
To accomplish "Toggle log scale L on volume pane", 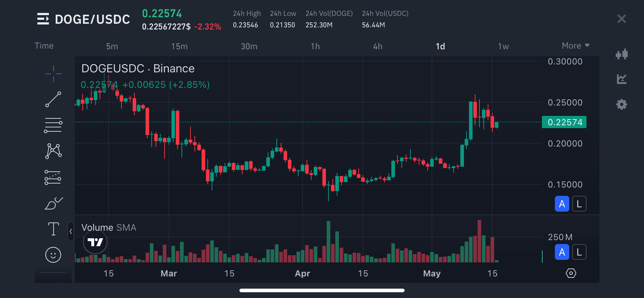I will point(579,252).
